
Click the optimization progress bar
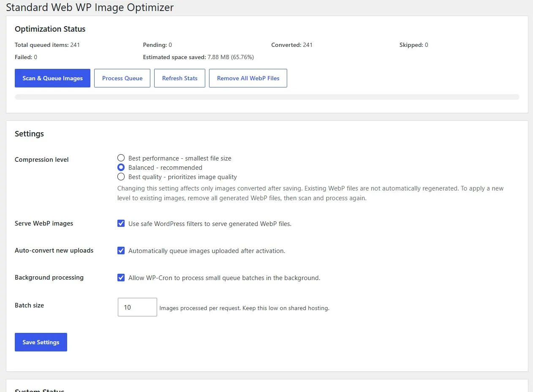pos(267,97)
